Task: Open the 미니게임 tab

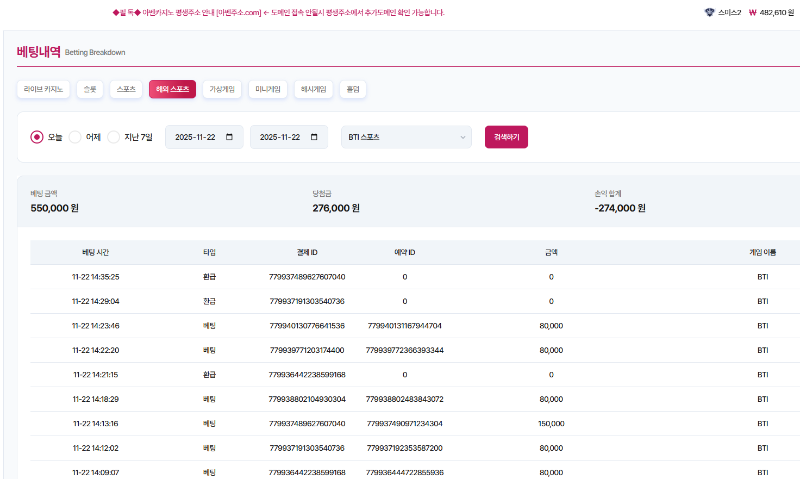Action: (268, 89)
